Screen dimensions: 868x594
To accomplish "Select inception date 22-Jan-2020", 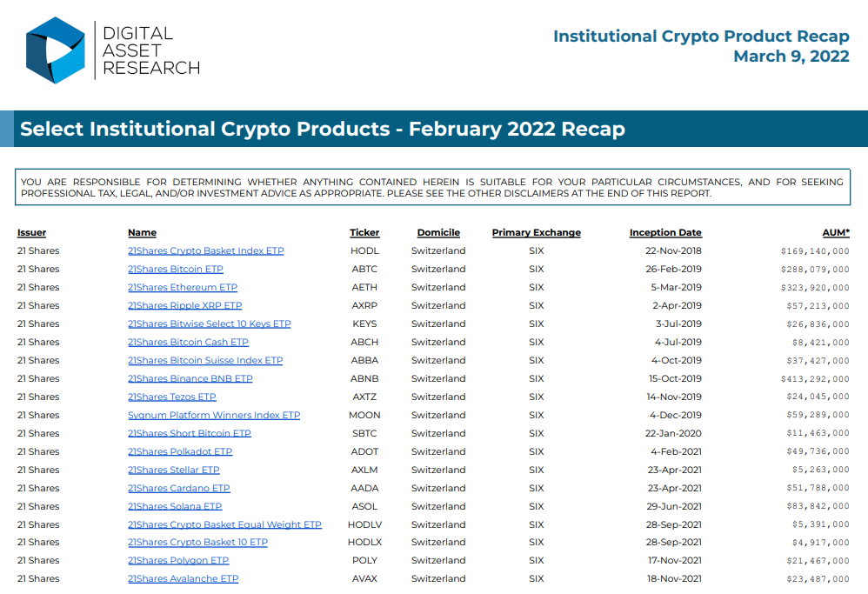I will point(673,433).
